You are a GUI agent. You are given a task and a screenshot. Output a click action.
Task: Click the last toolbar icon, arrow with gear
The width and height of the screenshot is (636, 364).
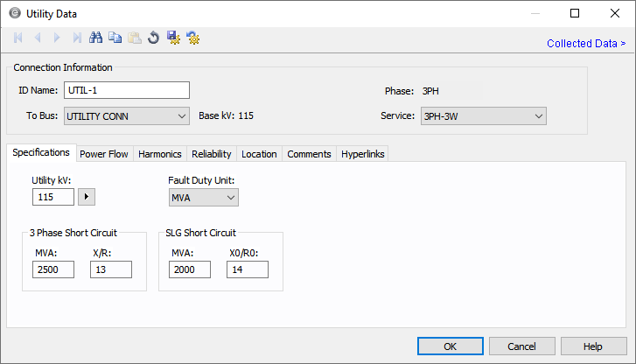(x=192, y=38)
